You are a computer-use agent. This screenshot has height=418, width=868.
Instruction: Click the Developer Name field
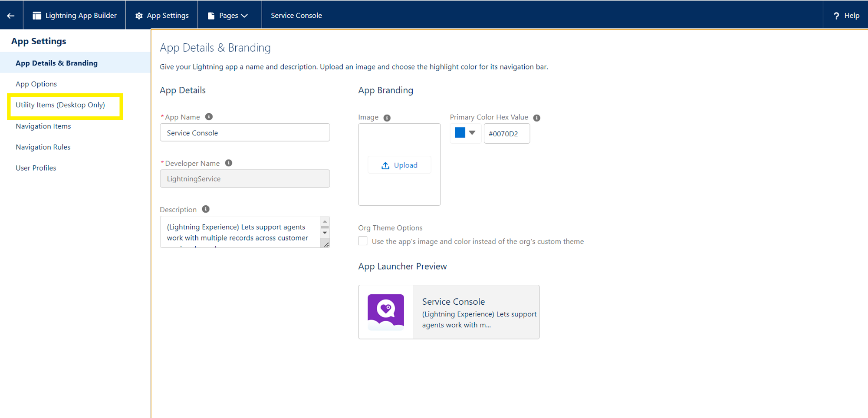[245, 178]
